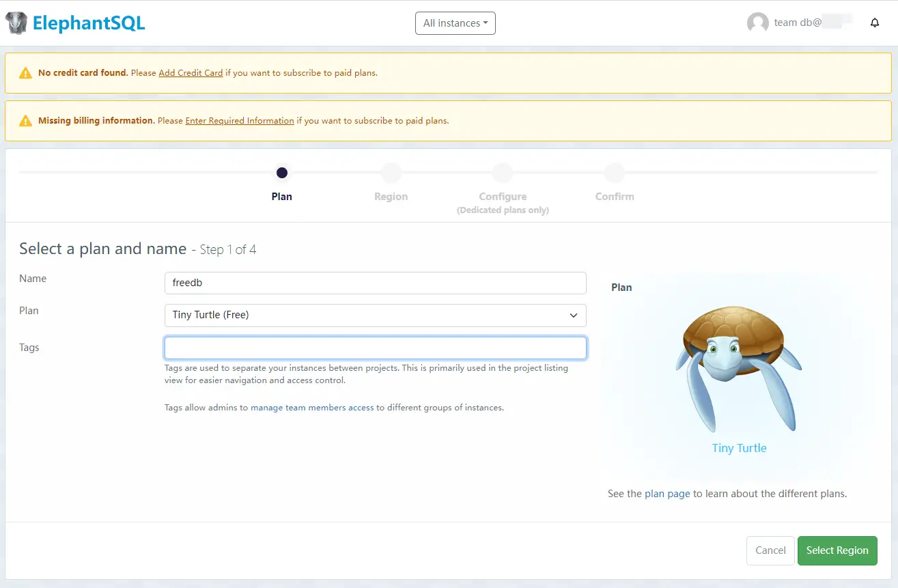Click the Add Credit Card link
The height and width of the screenshot is (588, 898).
point(191,73)
